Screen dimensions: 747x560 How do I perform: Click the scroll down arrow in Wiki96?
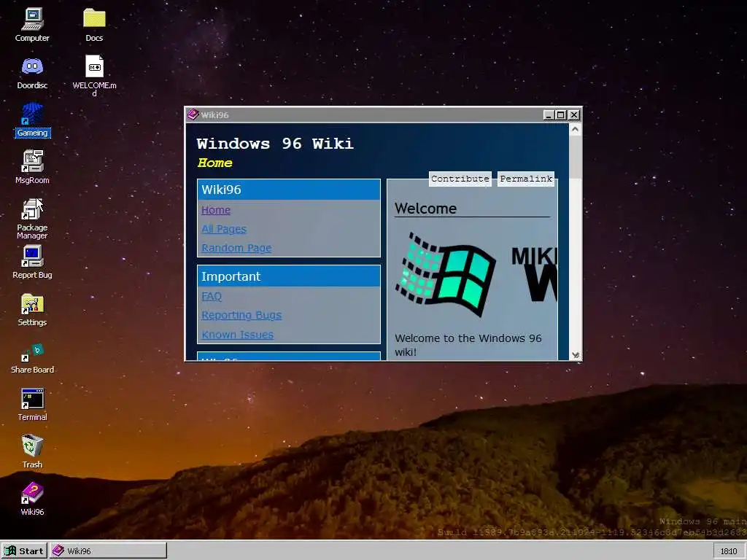(575, 355)
